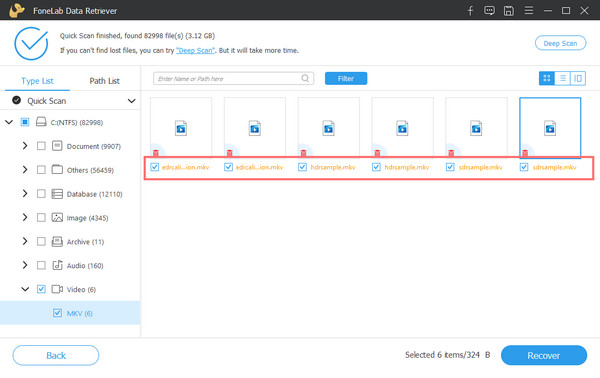Expand the Database category
This screenshot has width=600, height=378.
tap(25, 194)
